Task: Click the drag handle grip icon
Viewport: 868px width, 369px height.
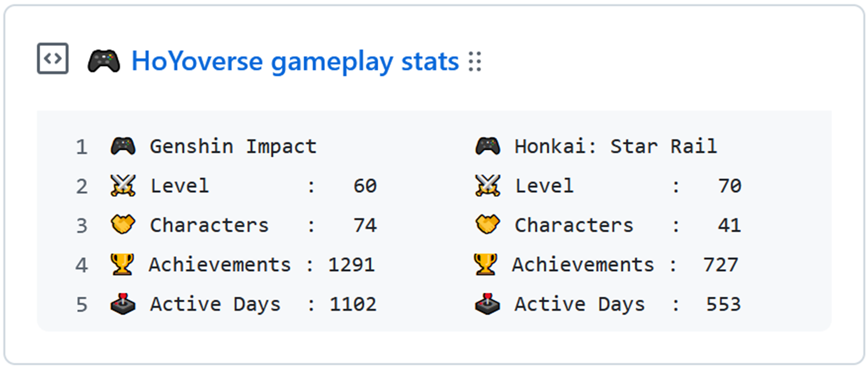Action: click(x=474, y=61)
